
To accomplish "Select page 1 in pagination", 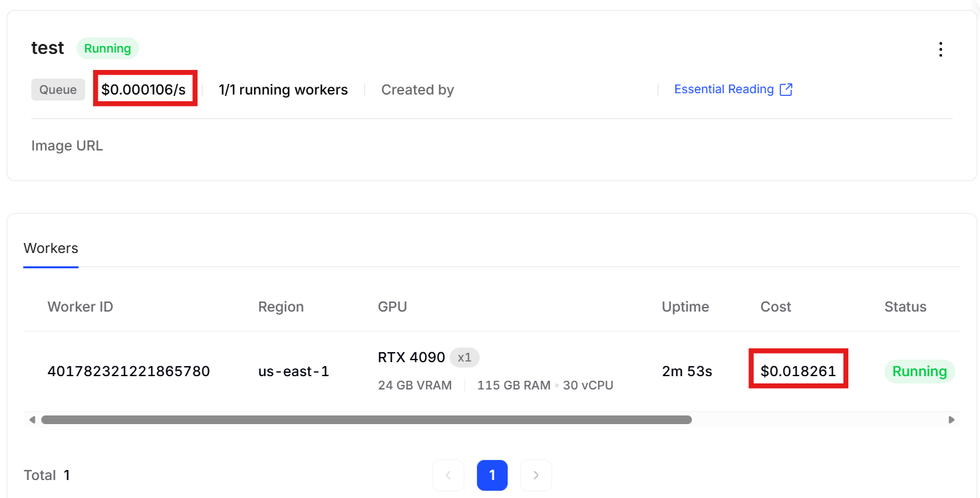I will [x=492, y=475].
